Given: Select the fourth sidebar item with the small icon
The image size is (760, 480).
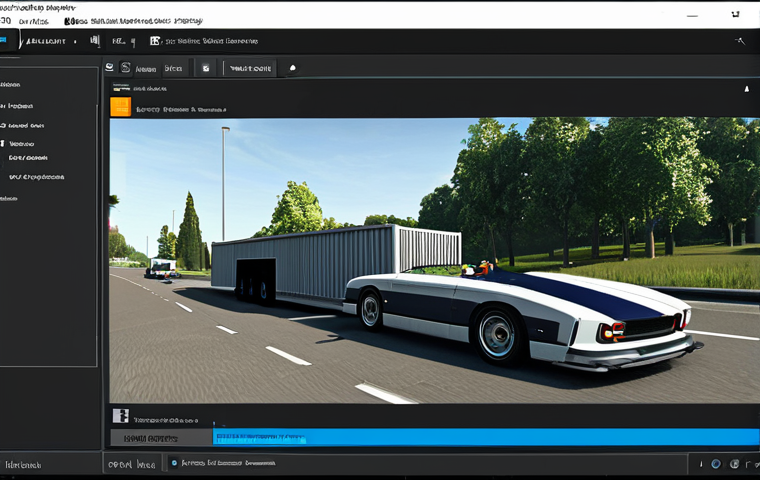Looking at the screenshot, I should coord(17,144).
